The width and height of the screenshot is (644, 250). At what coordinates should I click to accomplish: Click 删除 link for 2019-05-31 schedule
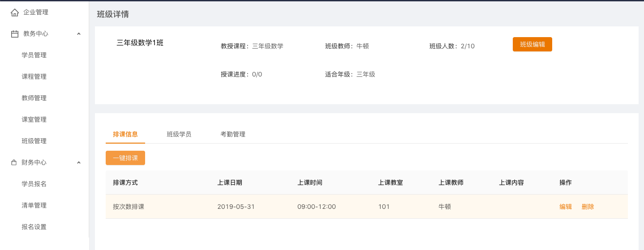coord(588,207)
